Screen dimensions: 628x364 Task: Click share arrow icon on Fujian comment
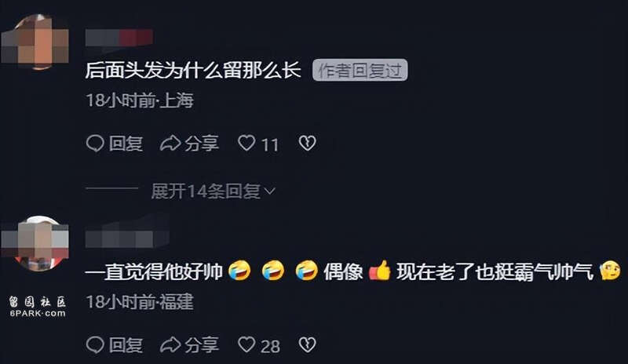point(170,344)
